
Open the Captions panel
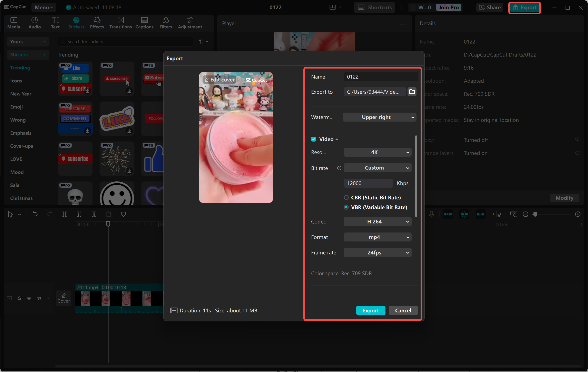click(x=144, y=23)
